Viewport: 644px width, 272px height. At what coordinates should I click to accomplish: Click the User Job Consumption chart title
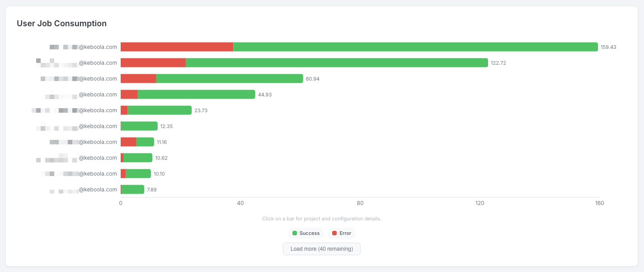pos(61,23)
